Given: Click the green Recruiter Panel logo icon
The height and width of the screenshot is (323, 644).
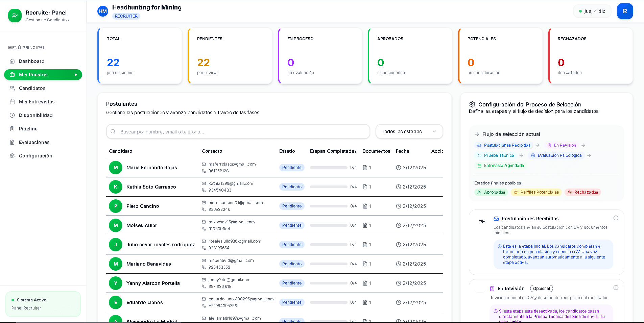Looking at the screenshot, I should 15,16.
